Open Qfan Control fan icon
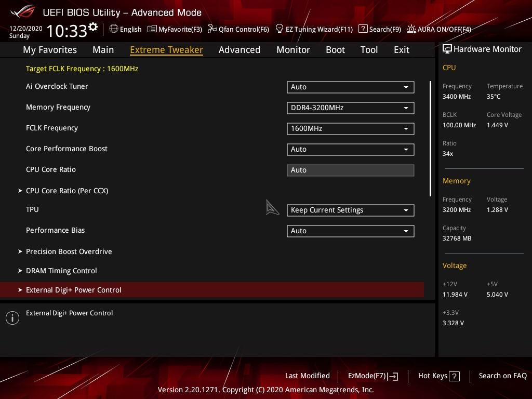 [212, 29]
